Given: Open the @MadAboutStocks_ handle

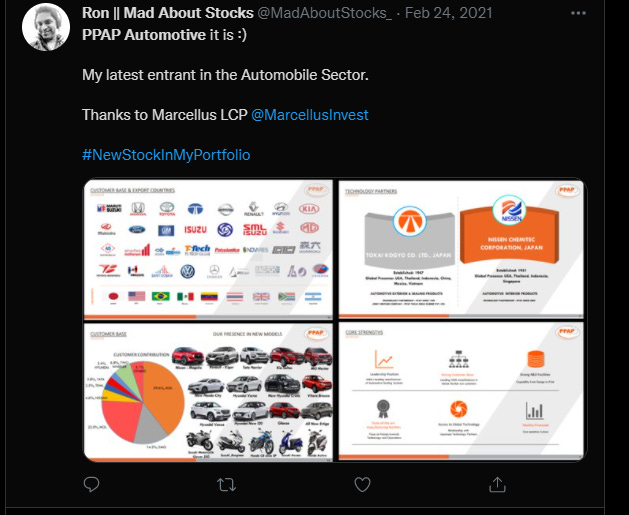Looking at the screenshot, I should coord(325,13).
